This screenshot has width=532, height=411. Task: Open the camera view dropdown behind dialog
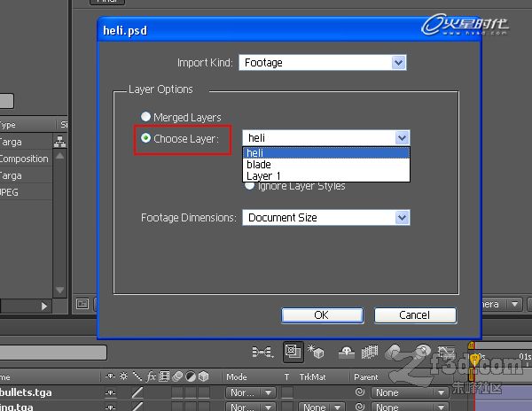pos(502,304)
